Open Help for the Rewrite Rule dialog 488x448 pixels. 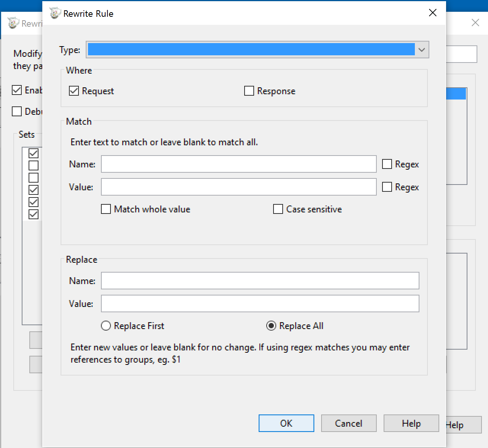pos(411,424)
